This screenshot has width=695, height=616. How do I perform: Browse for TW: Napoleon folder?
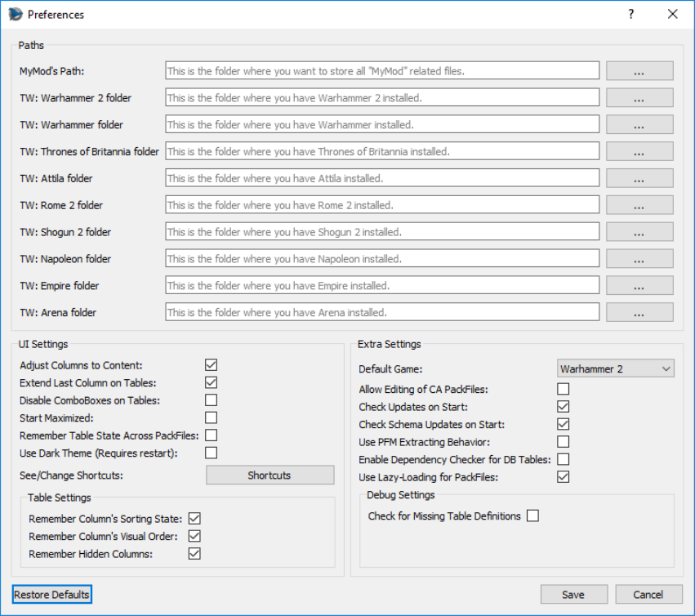(639, 258)
